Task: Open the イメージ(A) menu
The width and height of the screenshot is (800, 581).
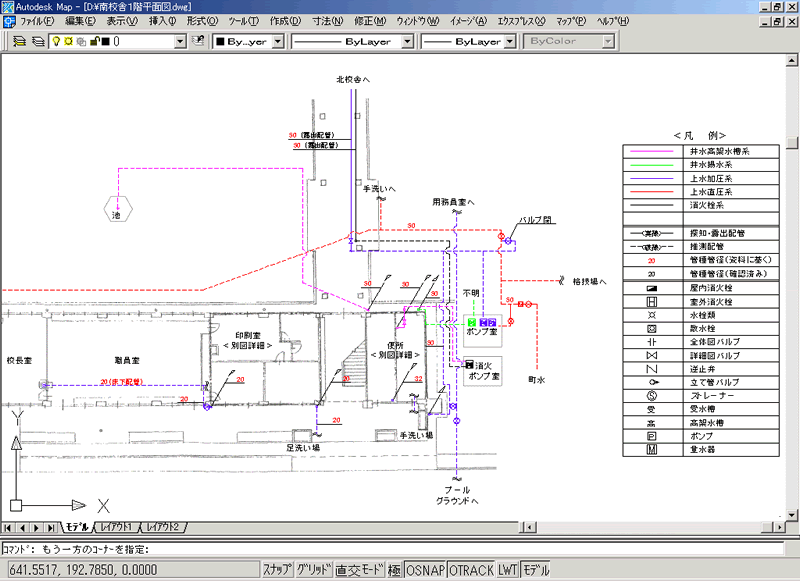Action: pos(468,21)
